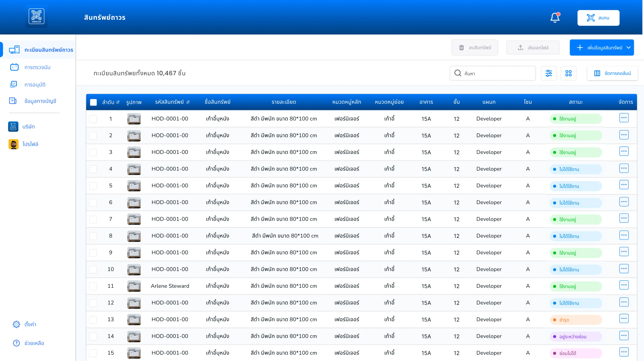Click the Verscan QR logo
644x361 pixels.
37,16
